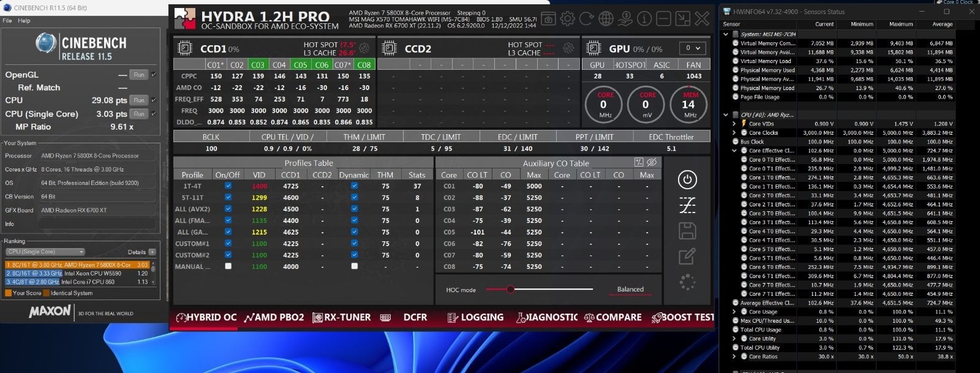Click the edit pencil note icon
980x373 pixels.
pyautogui.click(x=687, y=256)
